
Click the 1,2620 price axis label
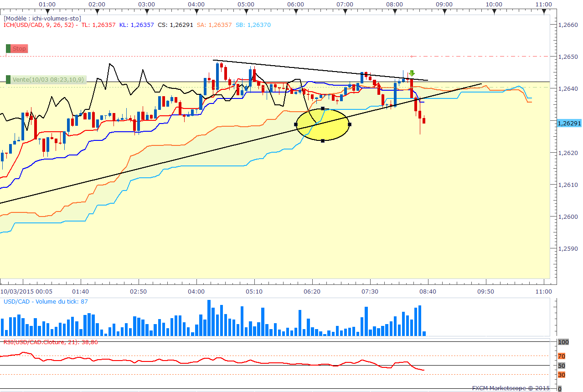pyautogui.click(x=568, y=153)
